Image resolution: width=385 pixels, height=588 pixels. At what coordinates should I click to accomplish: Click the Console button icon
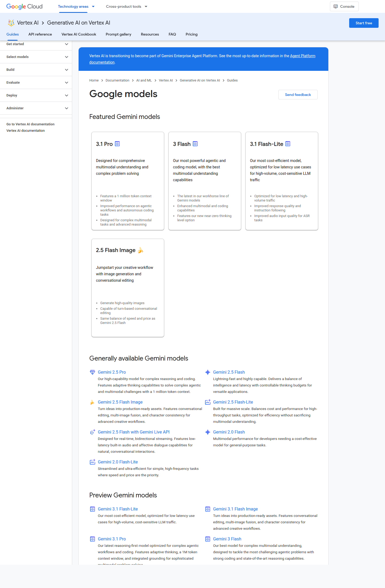(x=336, y=6)
